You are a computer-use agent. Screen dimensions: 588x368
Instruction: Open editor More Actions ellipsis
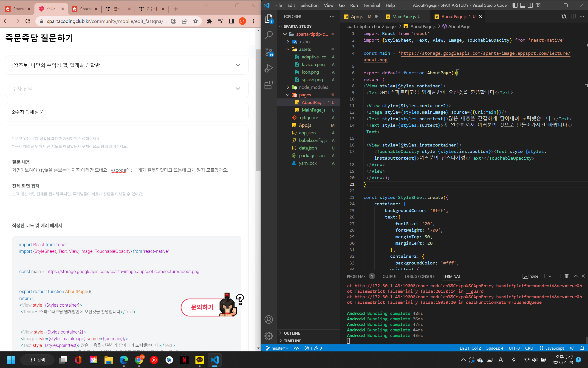click(582, 16)
